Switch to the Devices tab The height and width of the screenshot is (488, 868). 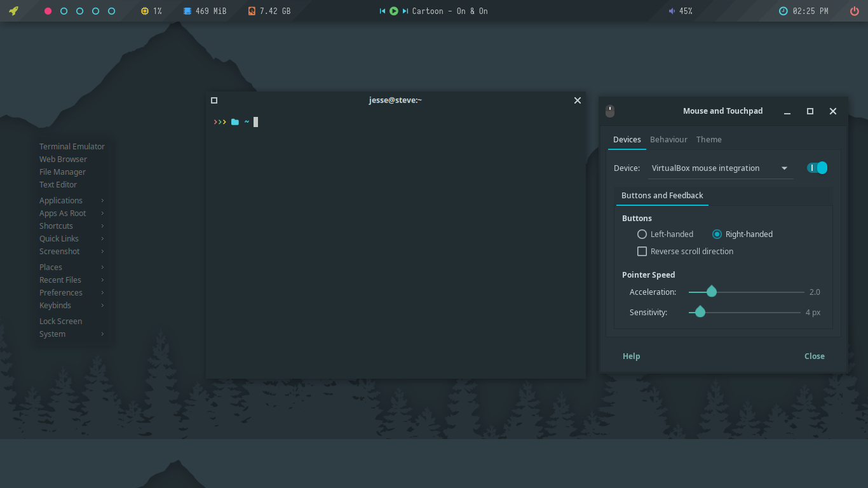pos(627,140)
